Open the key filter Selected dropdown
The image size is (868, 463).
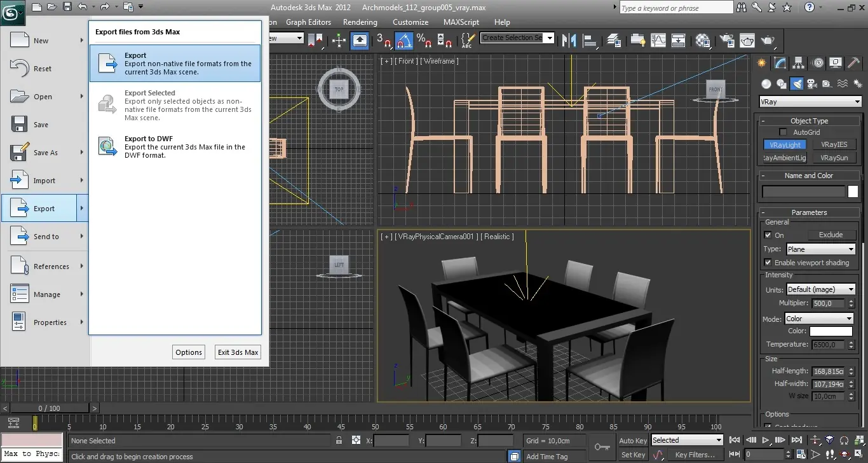[x=687, y=440]
